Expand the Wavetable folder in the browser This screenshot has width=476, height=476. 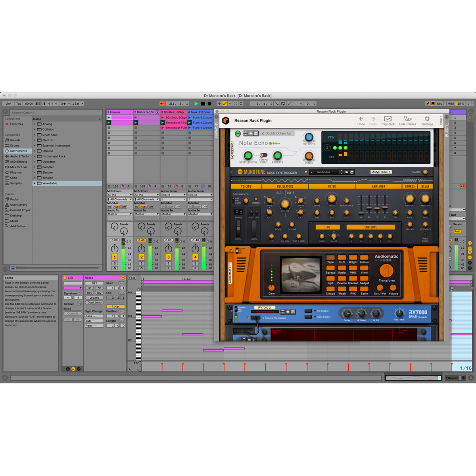(x=35, y=183)
